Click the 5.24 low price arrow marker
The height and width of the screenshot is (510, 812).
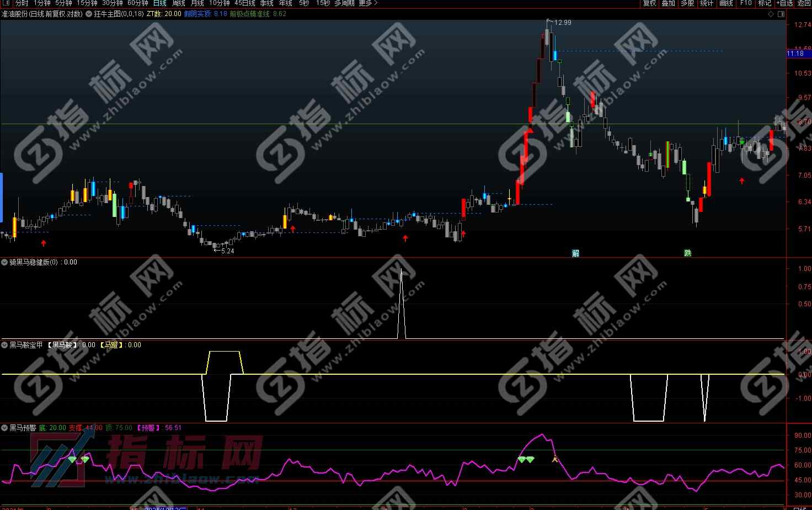coord(224,251)
